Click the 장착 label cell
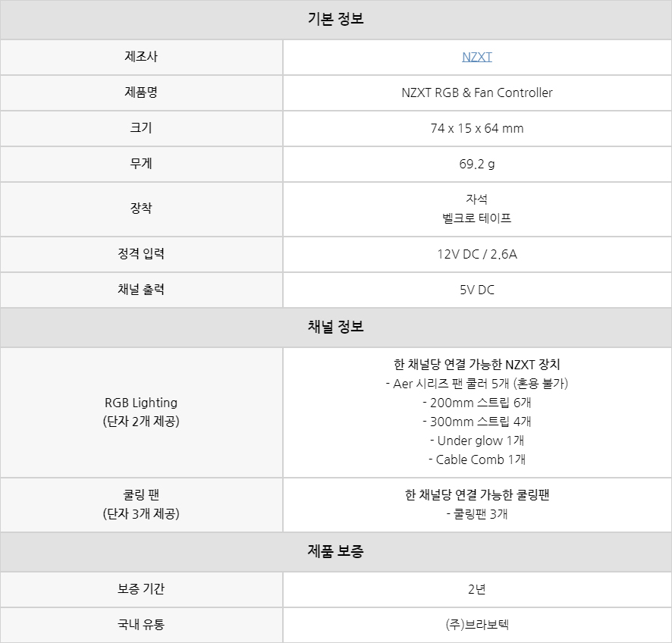 tap(141, 209)
